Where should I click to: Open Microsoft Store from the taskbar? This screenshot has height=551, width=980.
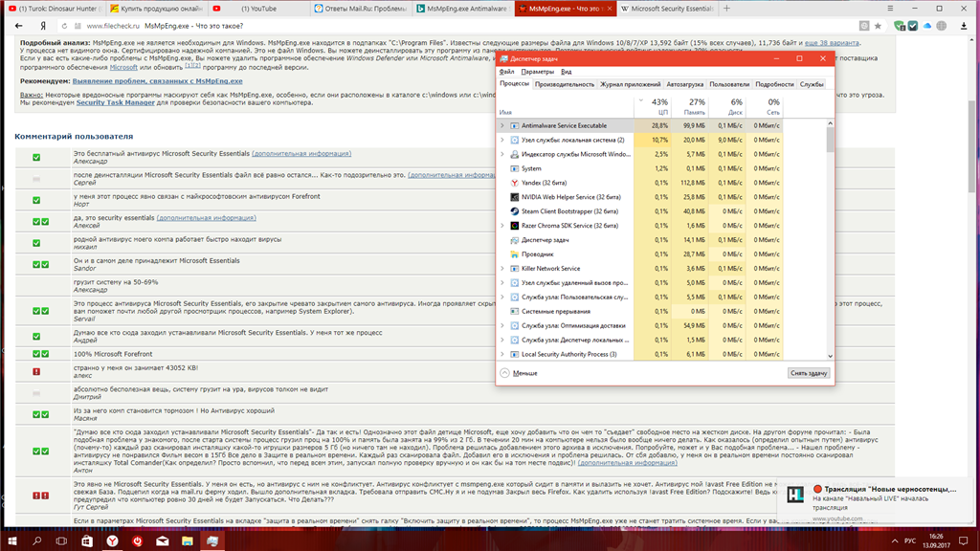pyautogui.click(x=87, y=541)
